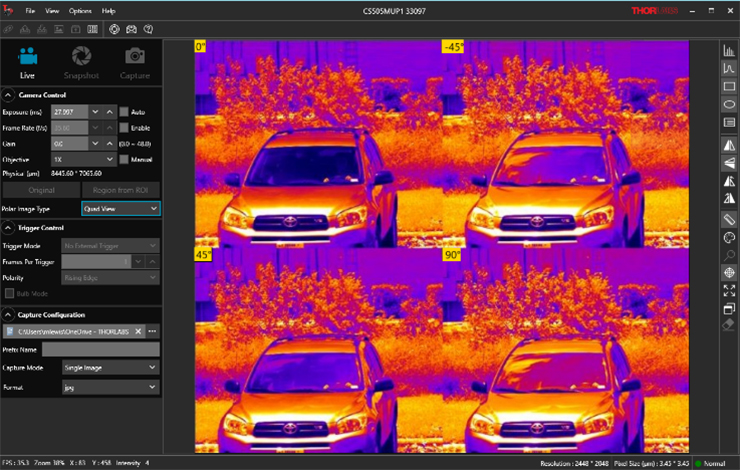Rotate image using the first rotate triangle icon

click(x=729, y=181)
